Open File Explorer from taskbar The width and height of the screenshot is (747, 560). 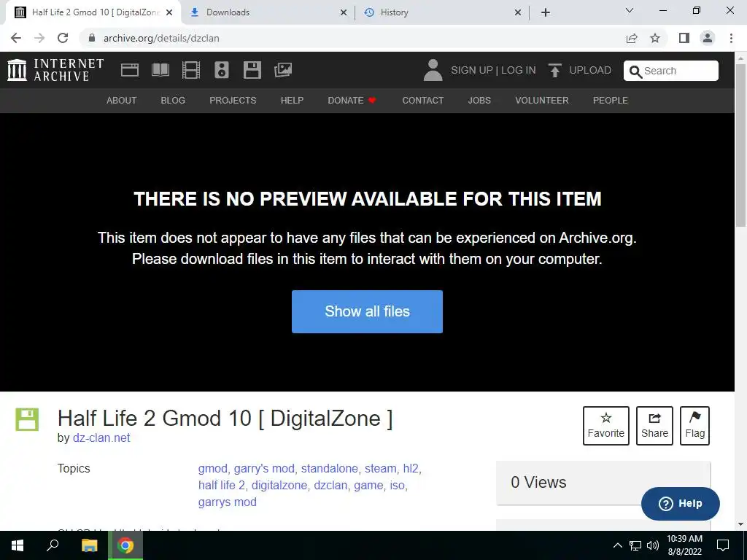89,545
